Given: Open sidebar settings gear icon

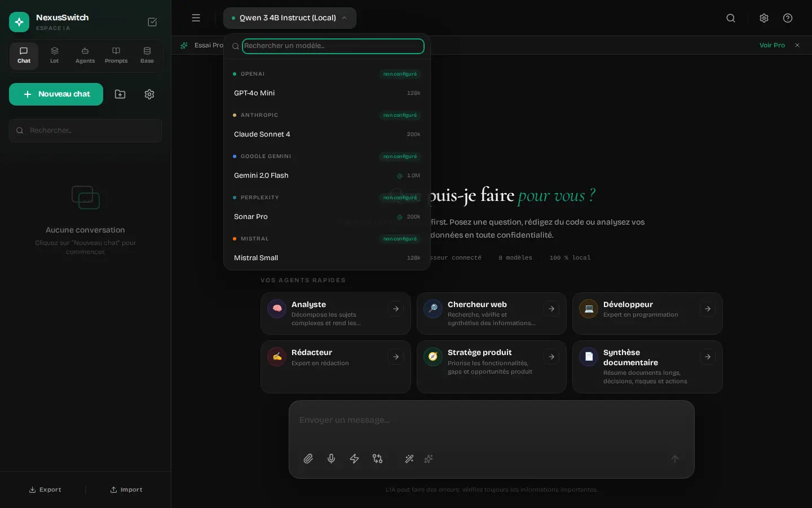Looking at the screenshot, I should (149, 94).
